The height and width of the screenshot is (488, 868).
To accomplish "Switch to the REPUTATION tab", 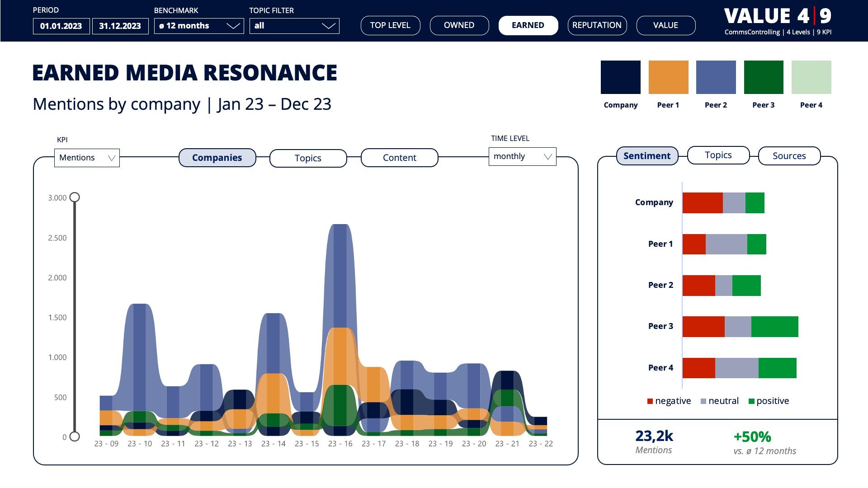I will click(597, 25).
